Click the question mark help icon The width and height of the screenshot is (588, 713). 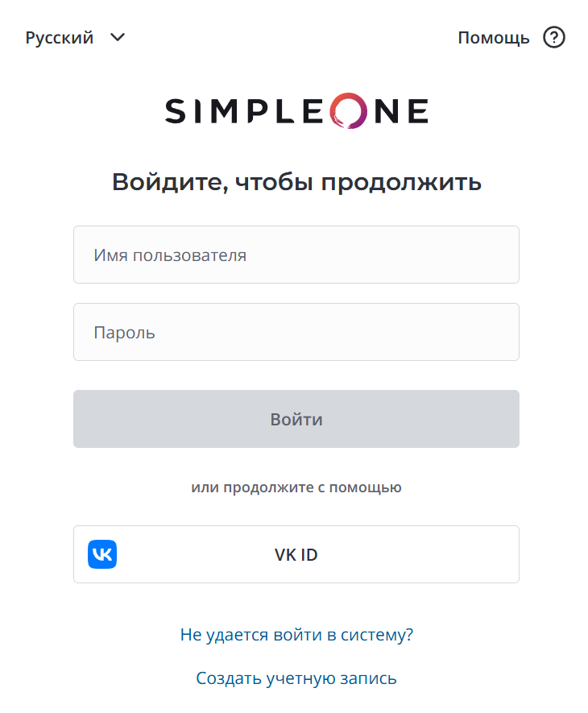[554, 38]
